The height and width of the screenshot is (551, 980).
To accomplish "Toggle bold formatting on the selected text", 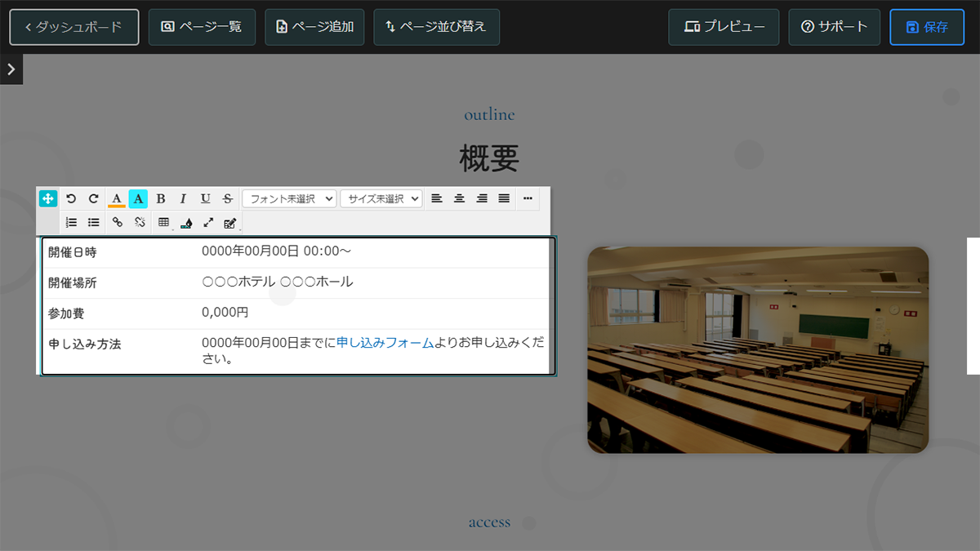I will [x=161, y=198].
